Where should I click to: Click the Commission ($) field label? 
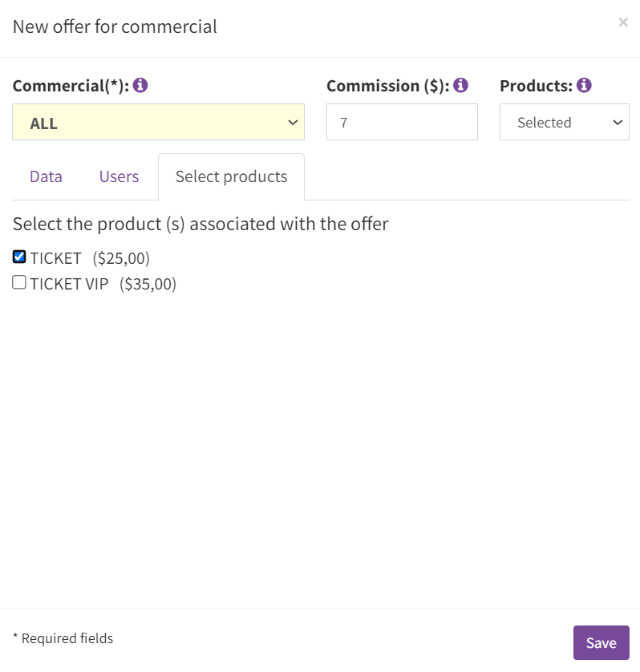(x=388, y=86)
